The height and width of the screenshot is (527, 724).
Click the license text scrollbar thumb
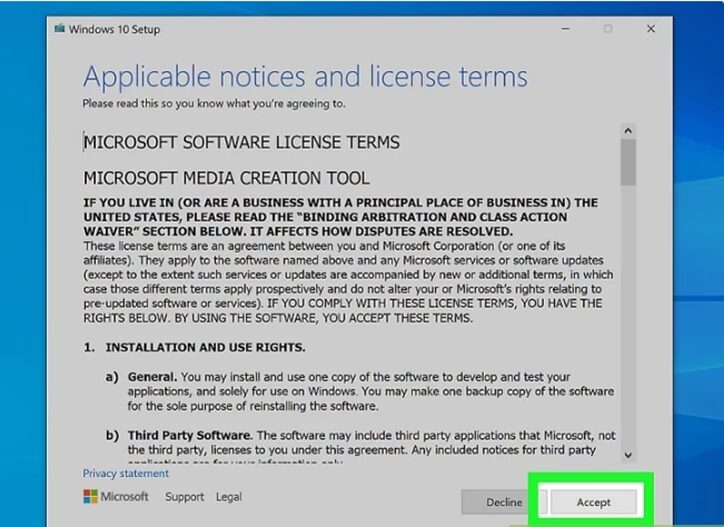click(628, 162)
